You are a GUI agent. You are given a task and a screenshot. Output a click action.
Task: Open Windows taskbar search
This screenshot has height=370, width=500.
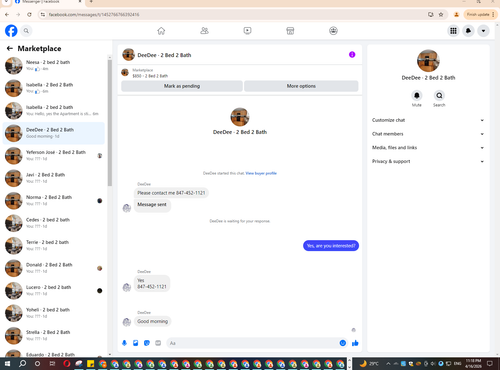coord(22,363)
